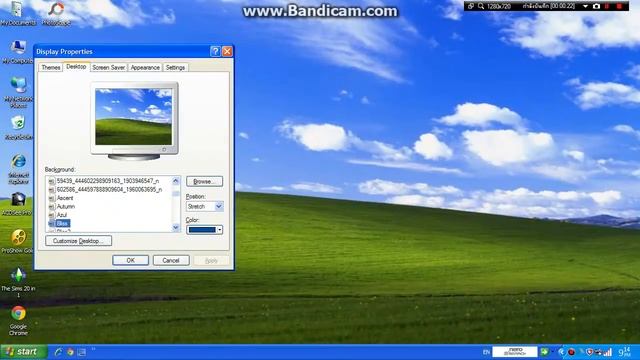This screenshot has width=640, height=360.
Task: Launch Internet Explorer from Quick Launch bar
Action: coord(58,352)
